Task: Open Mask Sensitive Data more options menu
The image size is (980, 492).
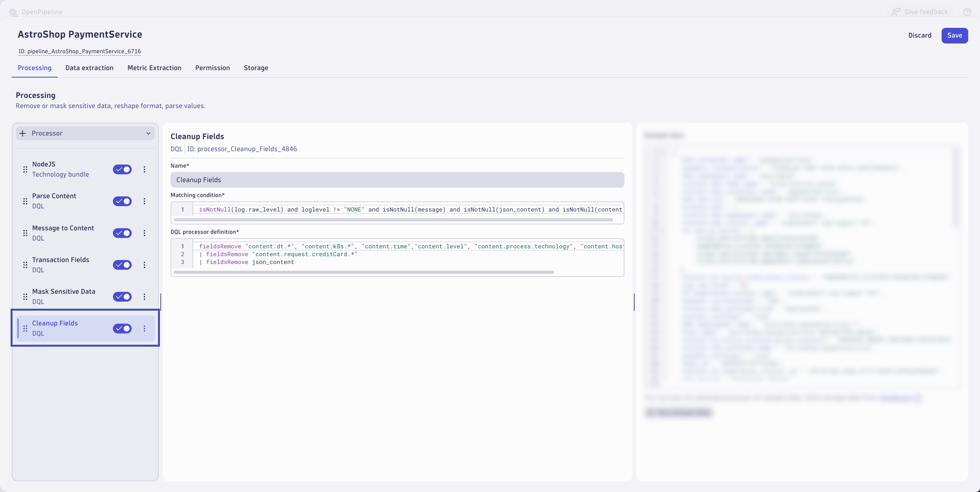Action: tap(144, 297)
